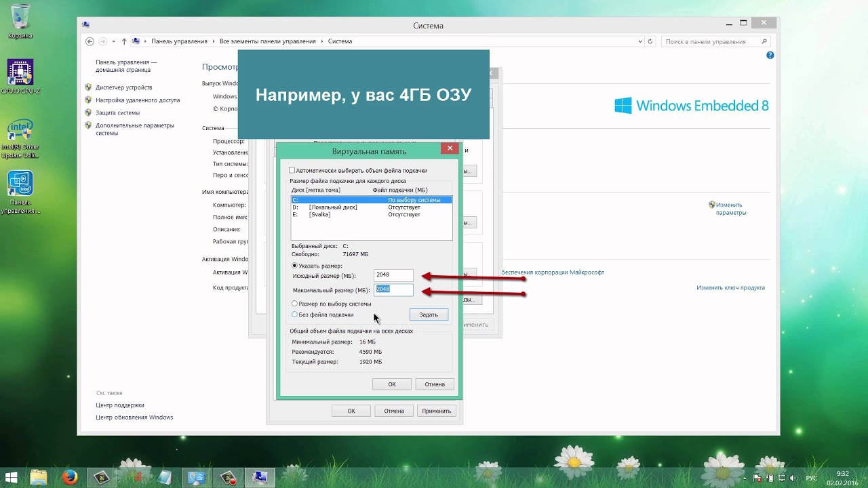The height and width of the screenshot is (488, 868).
Task: Click the Задать button
Action: click(x=429, y=314)
